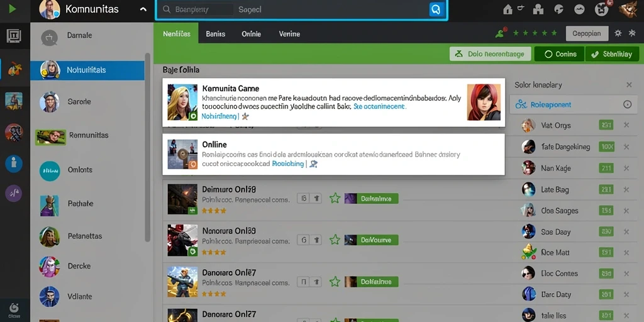Click the Roleaponent group icon
This screenshot has width=644, height=322.
click(521, 104)
